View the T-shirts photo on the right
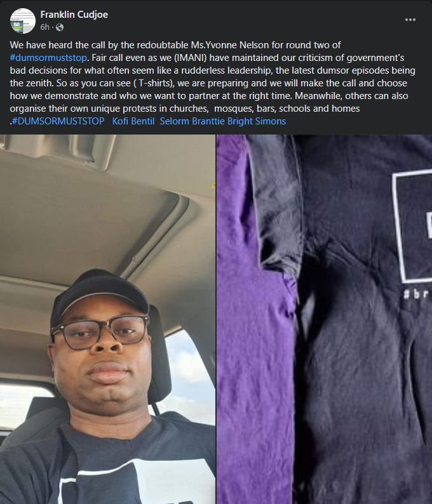The height and width of the screenshot is (504, 432). tap(324, 319)
